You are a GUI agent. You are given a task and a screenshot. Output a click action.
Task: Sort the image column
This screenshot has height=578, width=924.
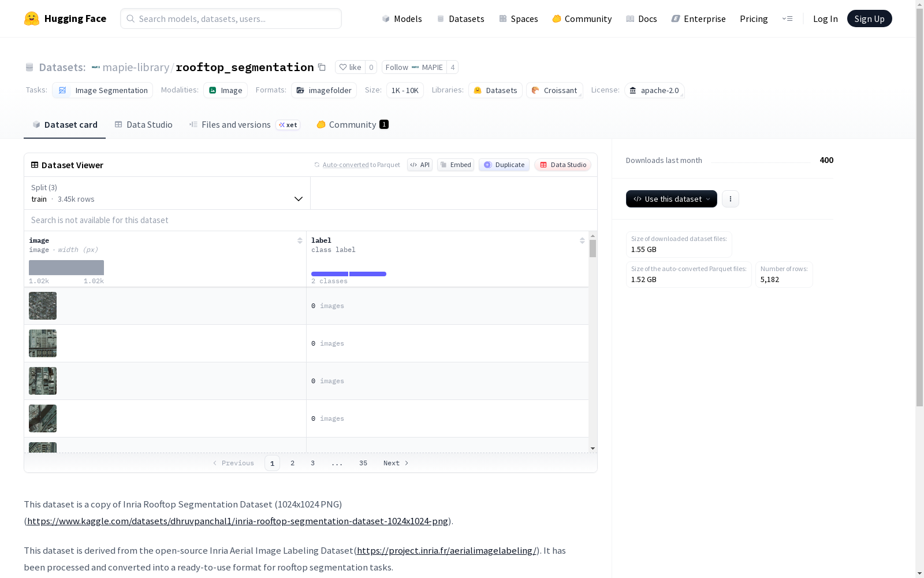coord(300,240)
